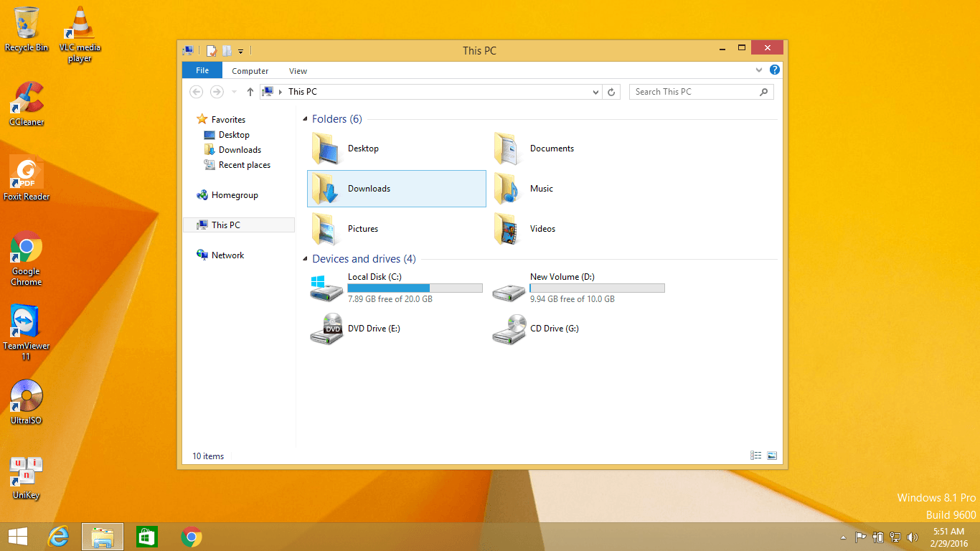Open the Help question mark icon
This screenshot has height=551, width=980.
click(775, 70)
